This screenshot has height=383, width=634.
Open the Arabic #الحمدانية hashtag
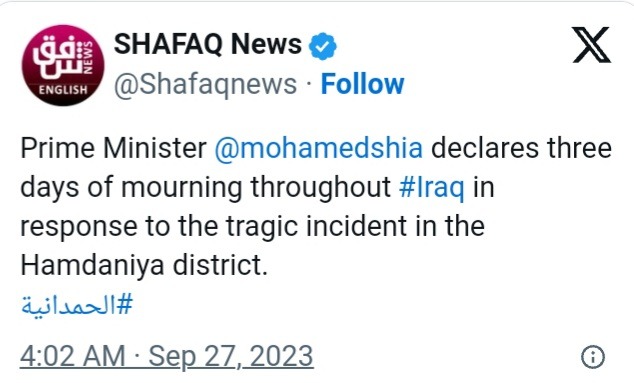(77, 305)
